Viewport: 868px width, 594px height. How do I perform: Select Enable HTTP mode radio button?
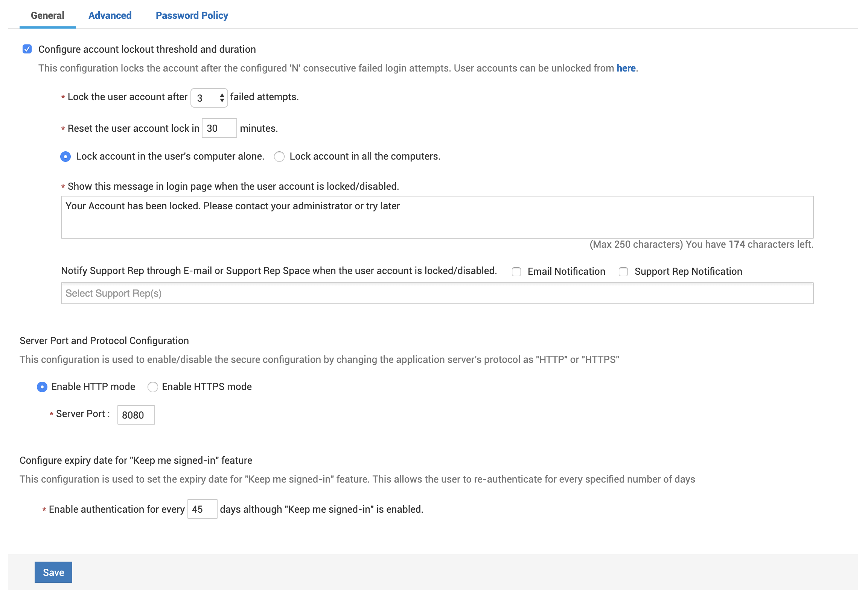point(42,387)
